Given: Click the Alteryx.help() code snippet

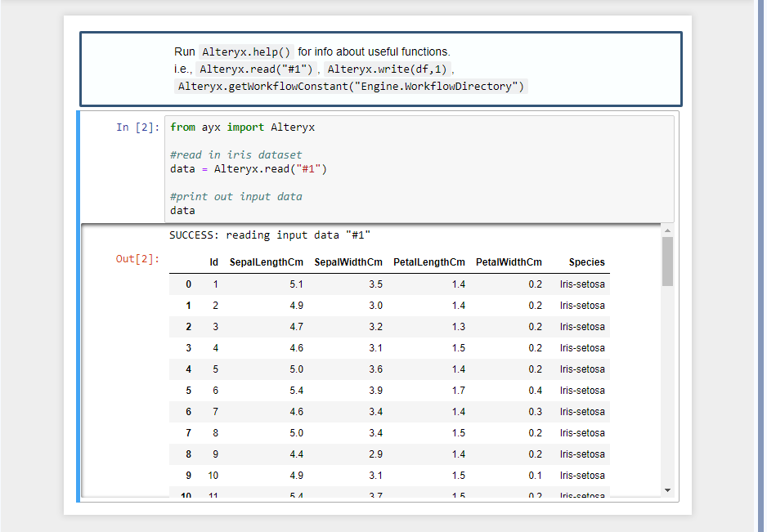Looking at the screenshot, I should click(247, 51).
